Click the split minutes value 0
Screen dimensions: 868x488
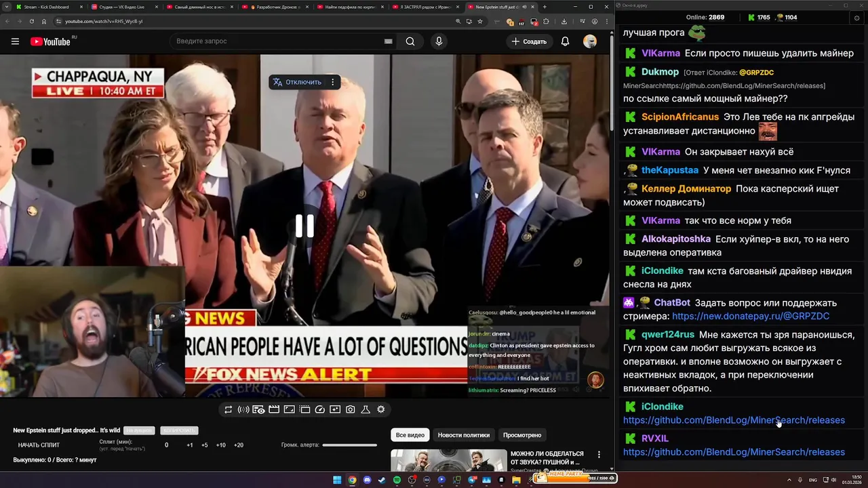tap(167, 445)
